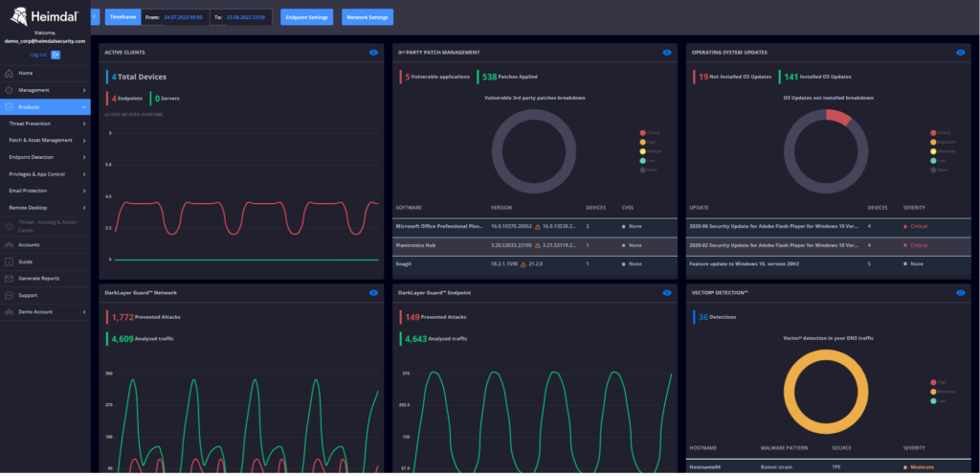Toggle eye icon on Vector Detection panel

click(961, 292)
